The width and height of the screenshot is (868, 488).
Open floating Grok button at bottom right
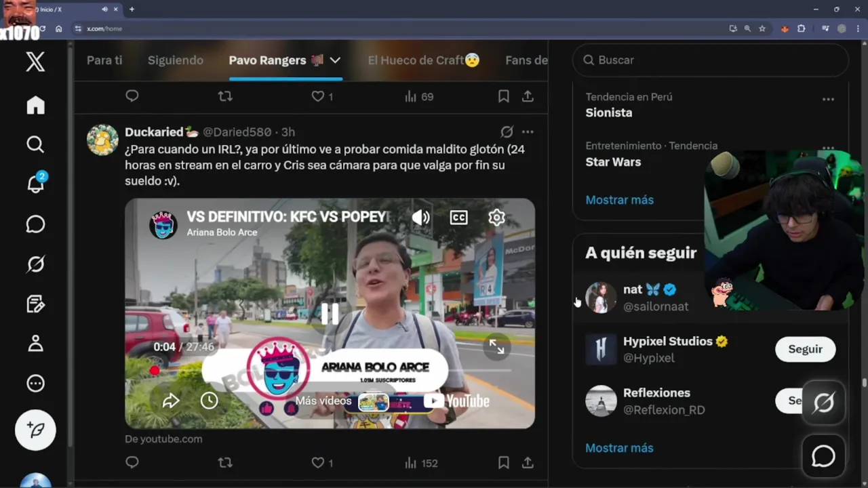point(823,403)
